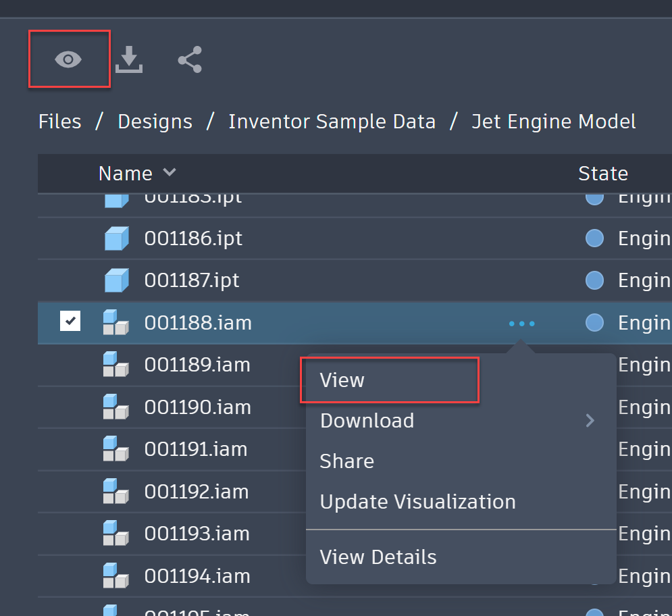Click the Download icon in the toolbar
Screen dimensions: 672x616
[x=129, y=59]
